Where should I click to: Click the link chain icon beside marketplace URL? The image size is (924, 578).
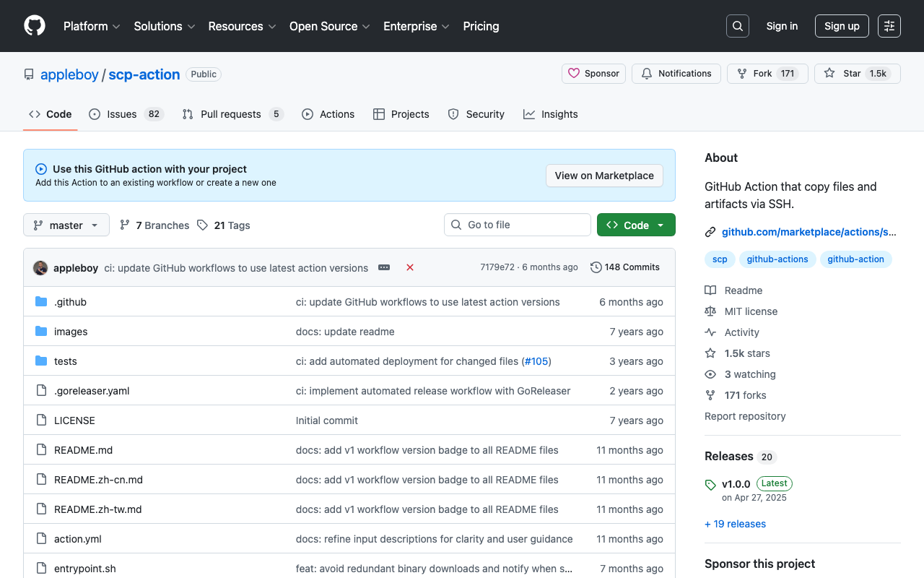pos(710,232)
